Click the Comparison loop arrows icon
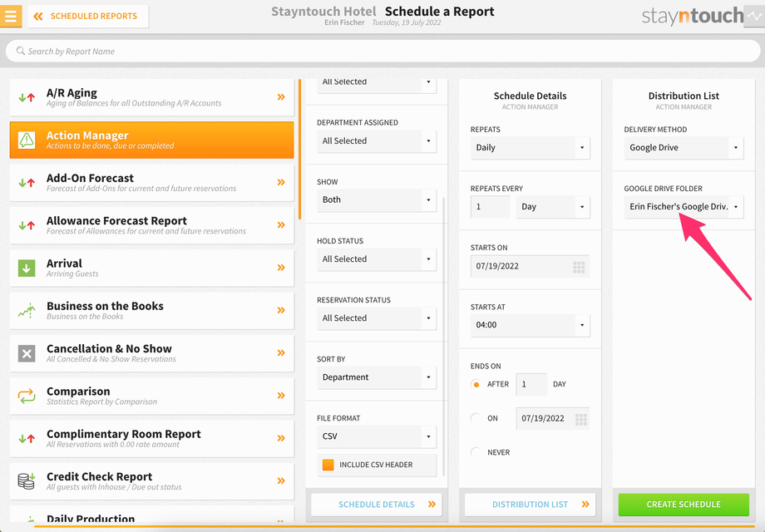This screenshot has height=532, width=765. point(27,396)
